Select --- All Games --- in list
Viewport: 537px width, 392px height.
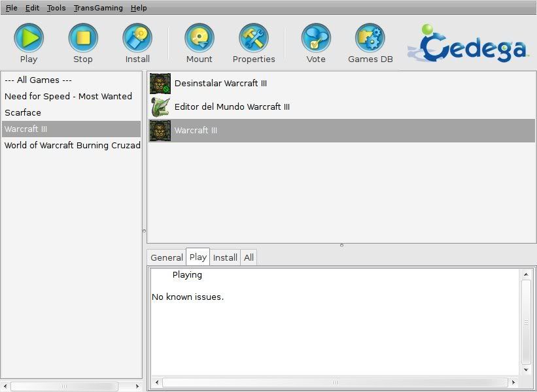[71, 80]
